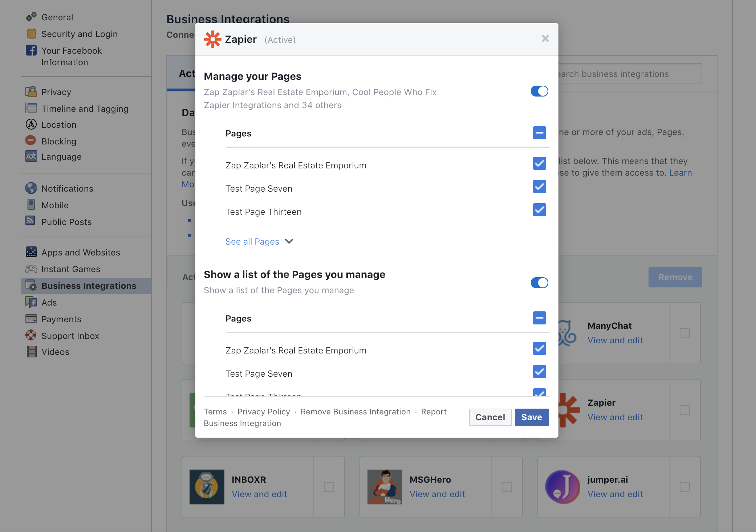Uncheck Test Page Thirteen in the first list
Image resolution: width=756 pixels, height=532 pixels.
tap(539, 210)
